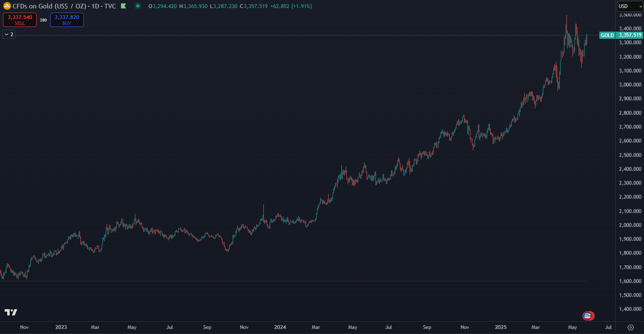Click the 2023 label on time axis
Viewport: 644px width, 334px height.
tap(61, 327)
